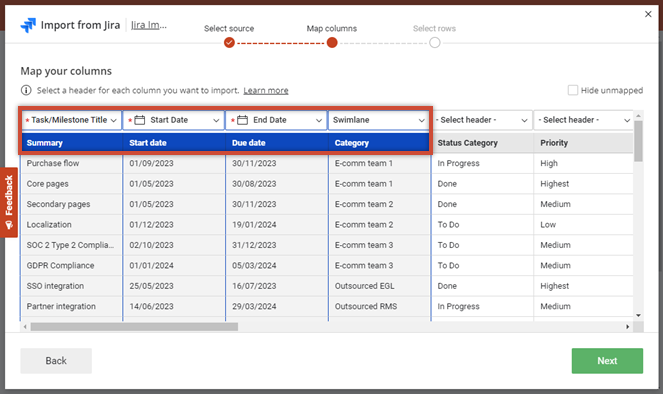Click the Outsourced EGL category cell
The width and height of the screenshot is (663, 394).
379,286
